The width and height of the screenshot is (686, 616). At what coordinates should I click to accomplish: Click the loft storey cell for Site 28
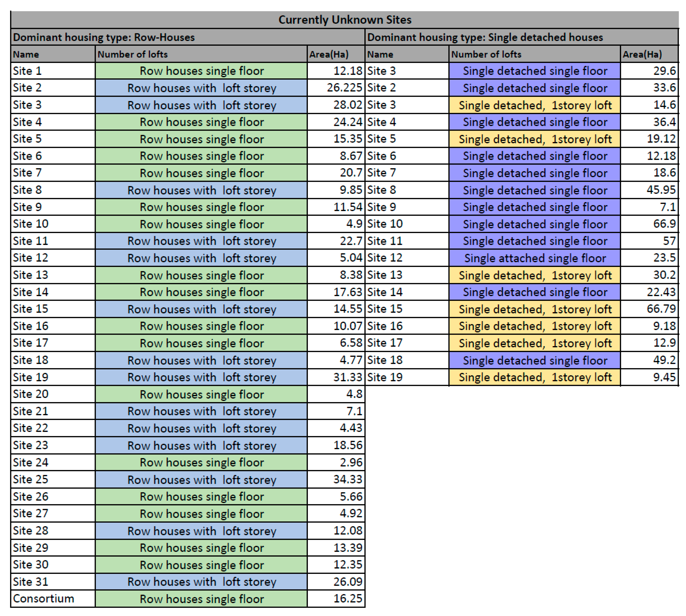pyautogui.click(x=201, y=530)
